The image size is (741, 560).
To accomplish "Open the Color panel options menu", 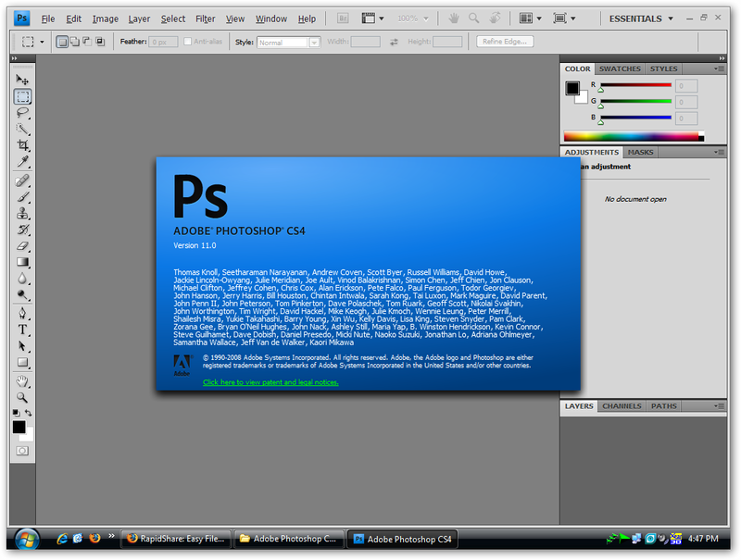I will [720, 68].
